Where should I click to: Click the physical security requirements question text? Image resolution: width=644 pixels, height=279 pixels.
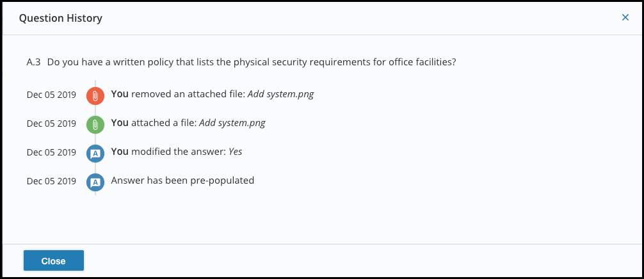[252, 62]
